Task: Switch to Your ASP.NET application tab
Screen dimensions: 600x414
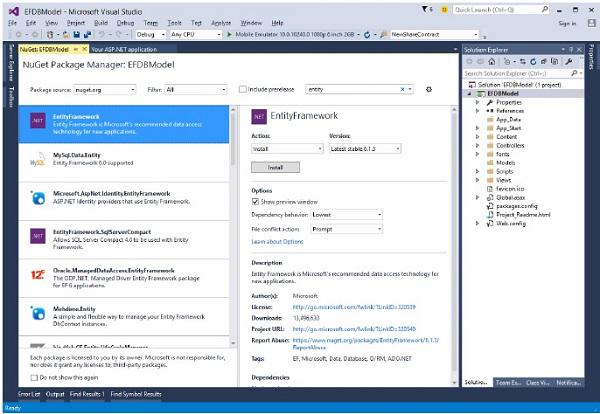Action: click(124, 49)
